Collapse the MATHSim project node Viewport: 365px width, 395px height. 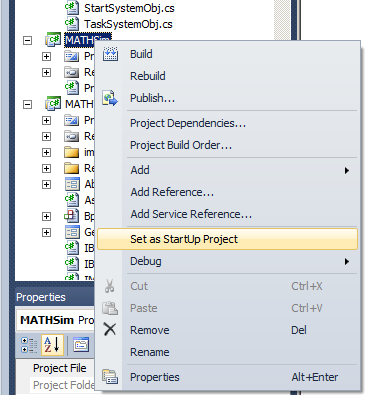coord(27,41)
